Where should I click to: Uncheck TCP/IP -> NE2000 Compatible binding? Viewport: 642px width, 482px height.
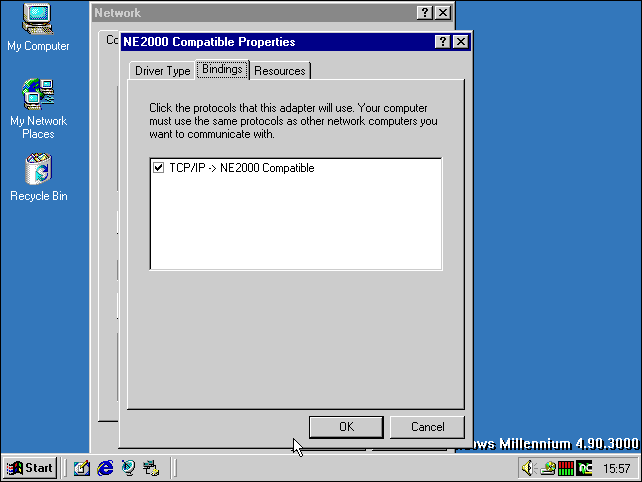(x=158, y=167)
